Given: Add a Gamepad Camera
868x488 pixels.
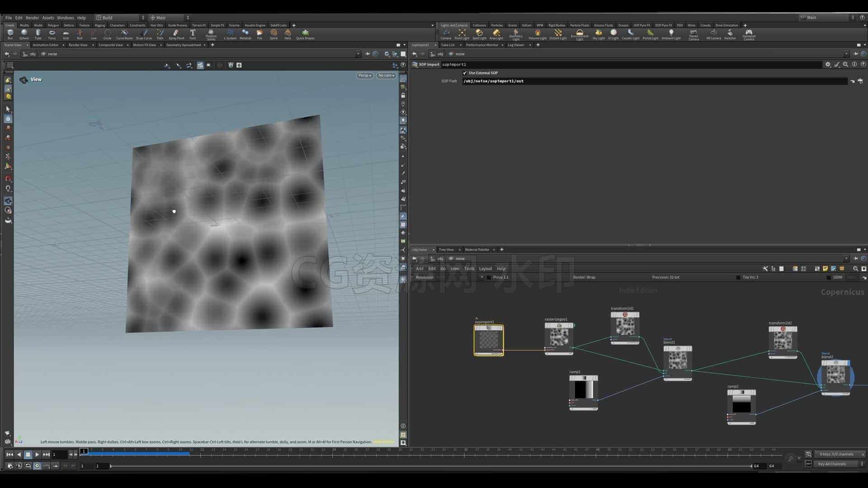Looking at the screenshot, I should (x=749, y=35).
